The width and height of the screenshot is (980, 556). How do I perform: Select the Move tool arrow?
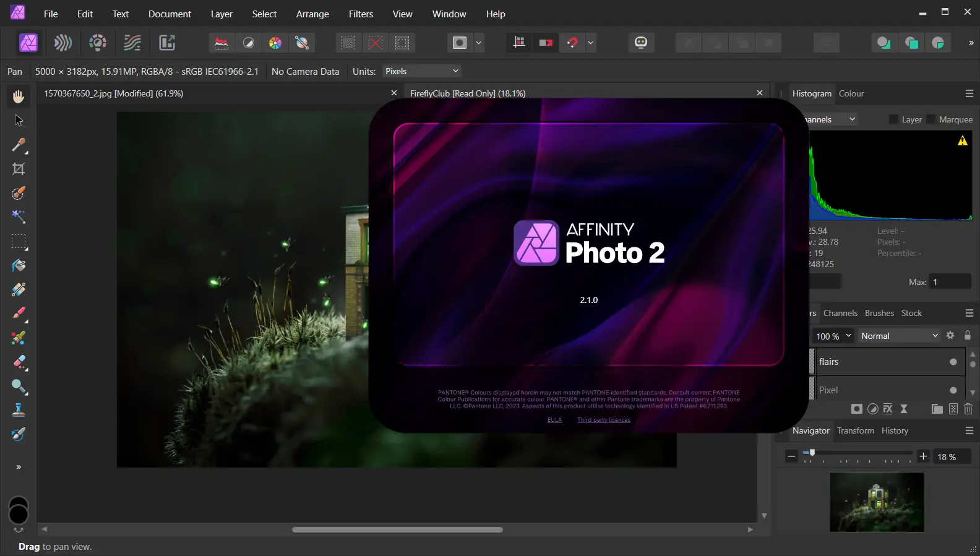tap(19, 121)
